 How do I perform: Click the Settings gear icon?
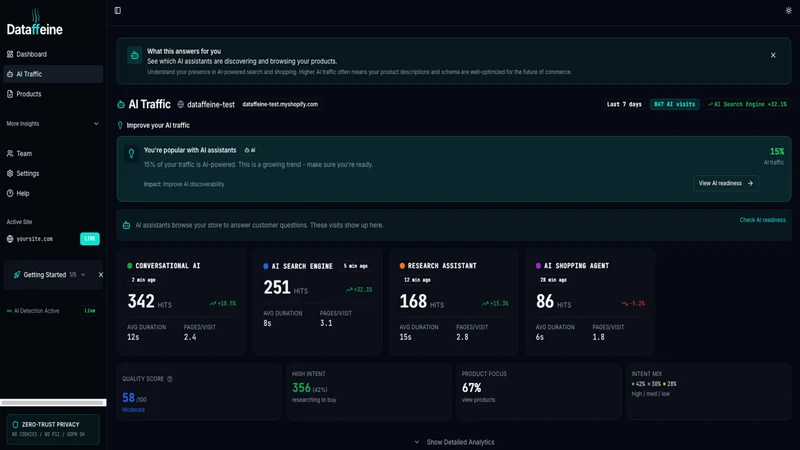point(10,173)
